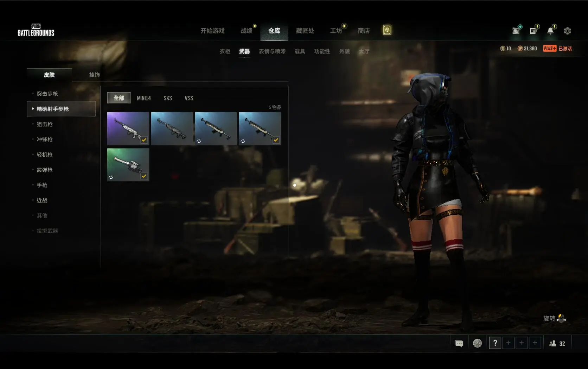Open the 战绩 tab
Image resolution: width=588 pixels, height=369 pixels.
click(247, 31)
